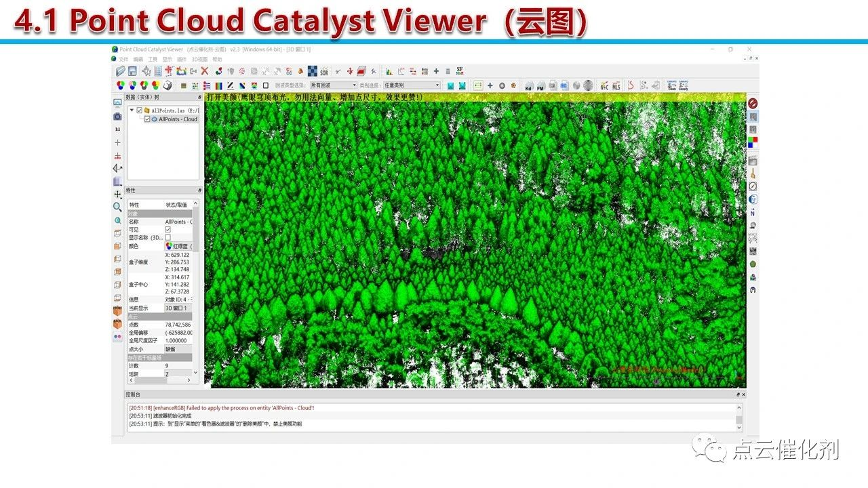Click the blue checkerboard subsample icon

312,70
